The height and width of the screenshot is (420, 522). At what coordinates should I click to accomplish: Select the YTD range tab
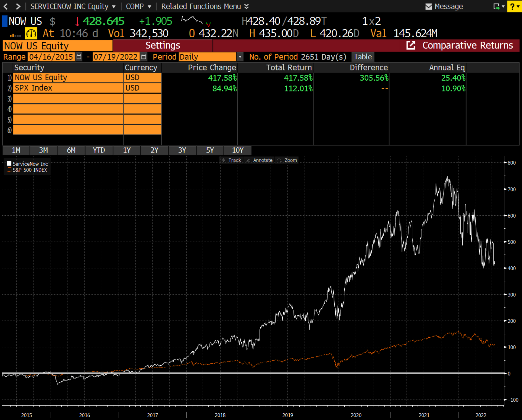click(x=99, y=150)
